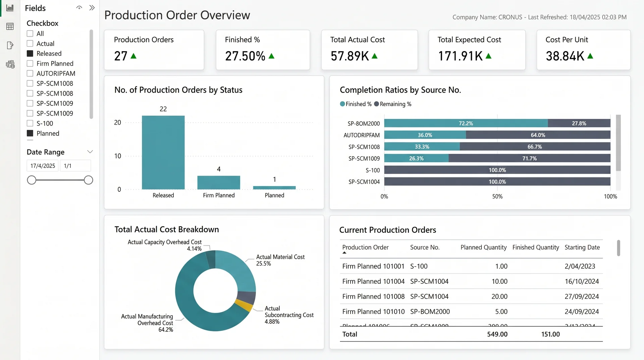Click the green up arrow beside Total Actual Cost
Image resolution: width=644 pixels, height=360 pixels.
pos(375,56)
